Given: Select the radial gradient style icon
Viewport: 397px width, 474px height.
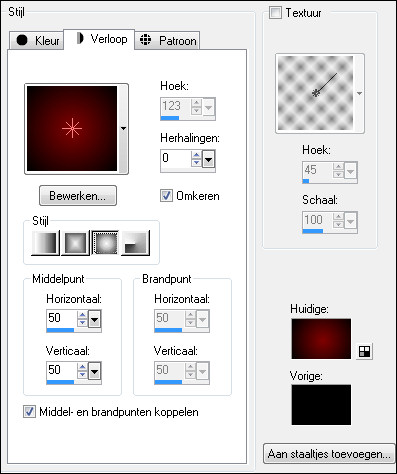Looking at the screenshot, I should click(x=135, y=243).
